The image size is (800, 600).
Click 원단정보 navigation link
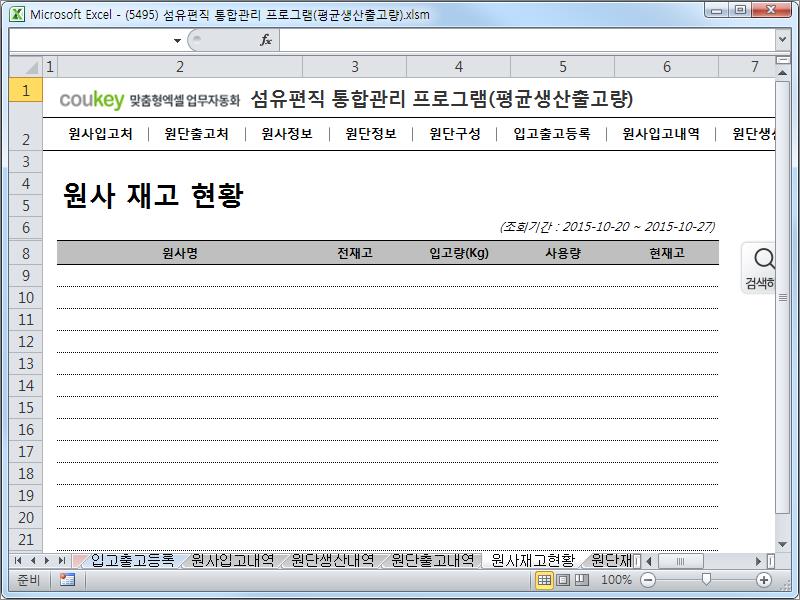coord(371,134)
